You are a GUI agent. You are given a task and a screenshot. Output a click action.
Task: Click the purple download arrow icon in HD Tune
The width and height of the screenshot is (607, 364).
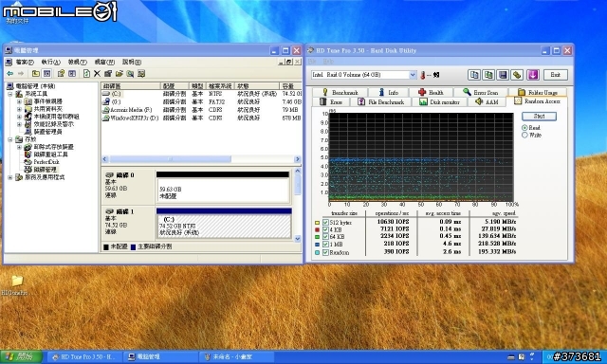click(533, 75)
